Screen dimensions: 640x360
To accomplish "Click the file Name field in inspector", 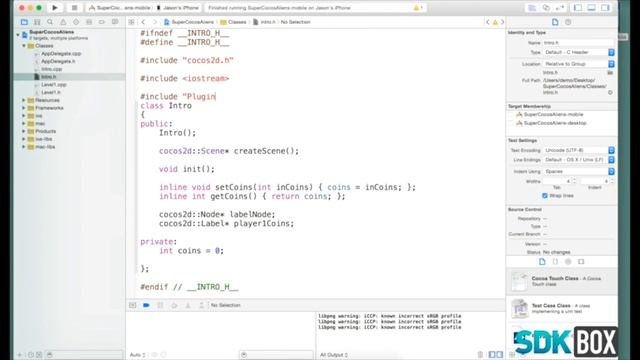I will [578, 42].
